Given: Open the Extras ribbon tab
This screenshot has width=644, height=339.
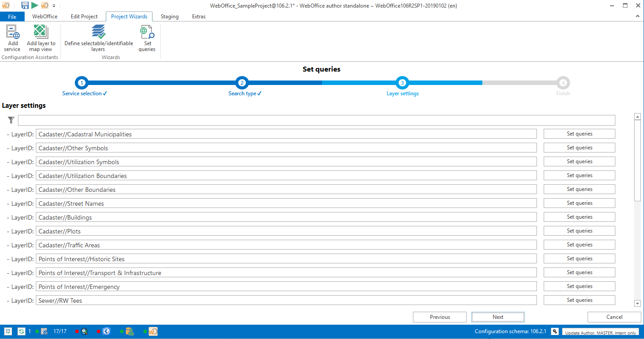Looking at the screenshot, I should (198, 17).
